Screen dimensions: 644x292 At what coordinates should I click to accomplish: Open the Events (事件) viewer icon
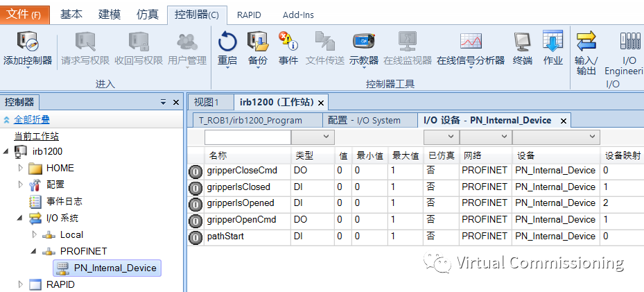point(288,41)
